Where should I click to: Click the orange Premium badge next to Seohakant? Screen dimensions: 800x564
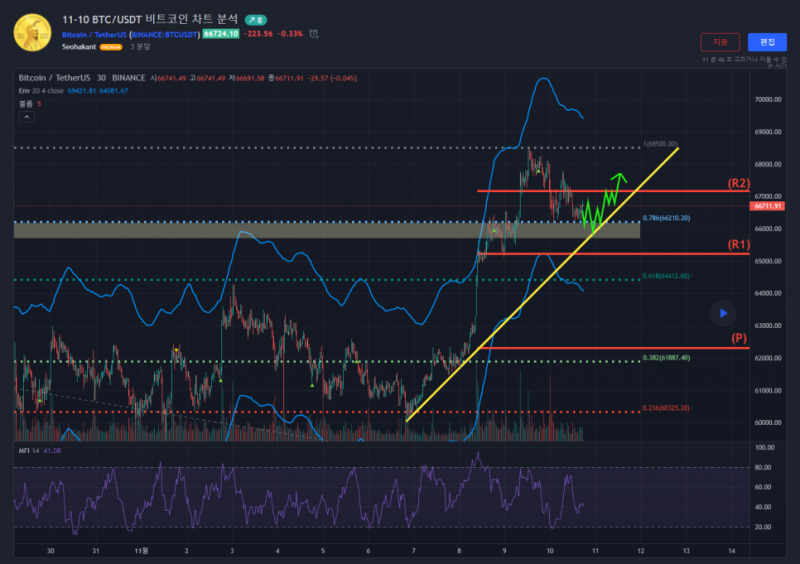(112, 47)
